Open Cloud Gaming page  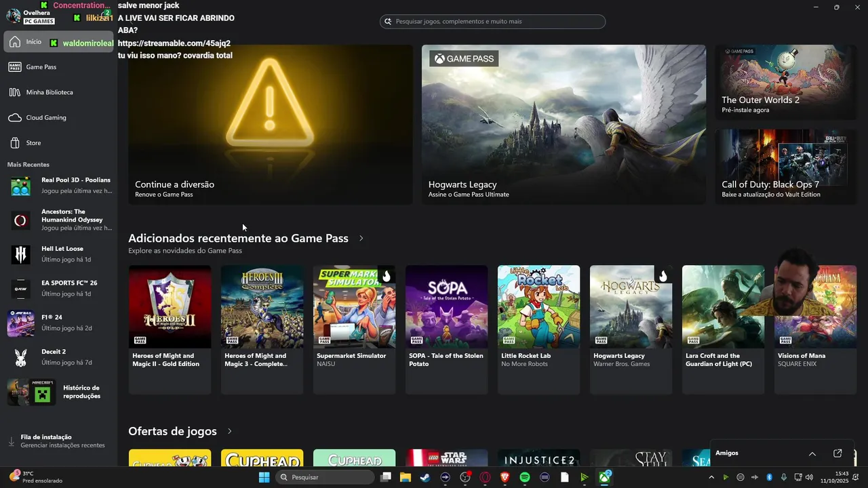pos(58,118)
